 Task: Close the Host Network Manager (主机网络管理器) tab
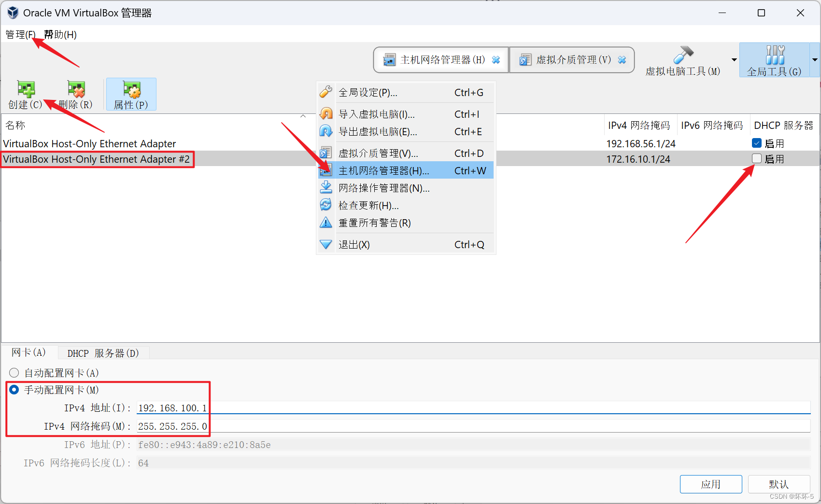click(x=496, y=60)
